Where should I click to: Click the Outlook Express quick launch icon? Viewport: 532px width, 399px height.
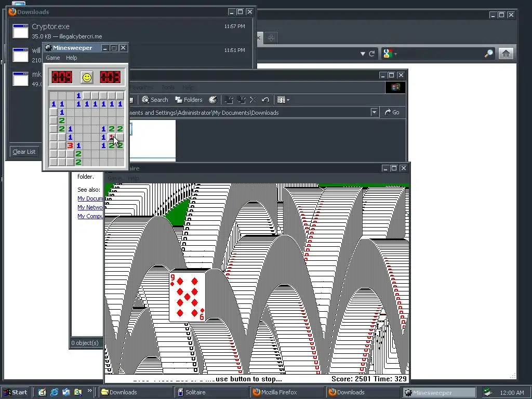pos(66,392)
